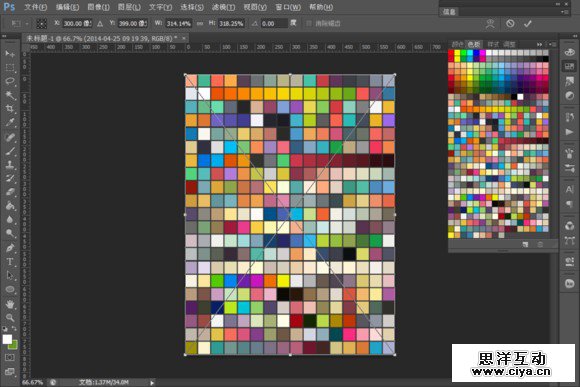This screenshot has width=580, height=387.
Task: Open the green background color swatch
Action: point(14,346)
